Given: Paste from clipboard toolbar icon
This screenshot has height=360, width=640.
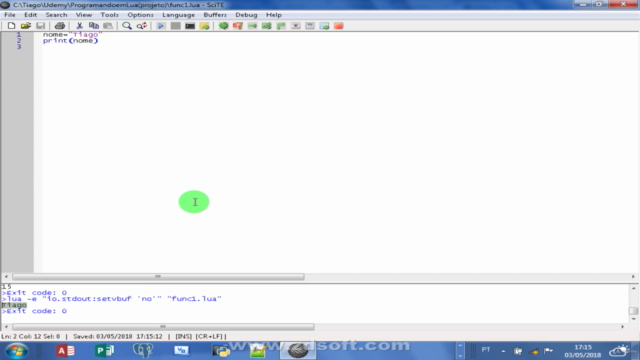Looking at the screenshot, I should tap(108, 26).
